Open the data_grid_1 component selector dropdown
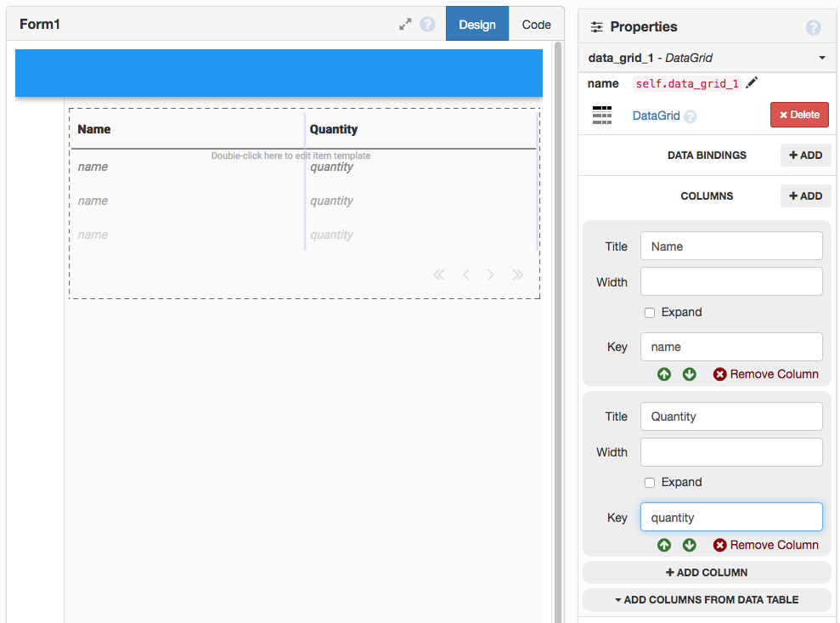 tap(821, 58)
